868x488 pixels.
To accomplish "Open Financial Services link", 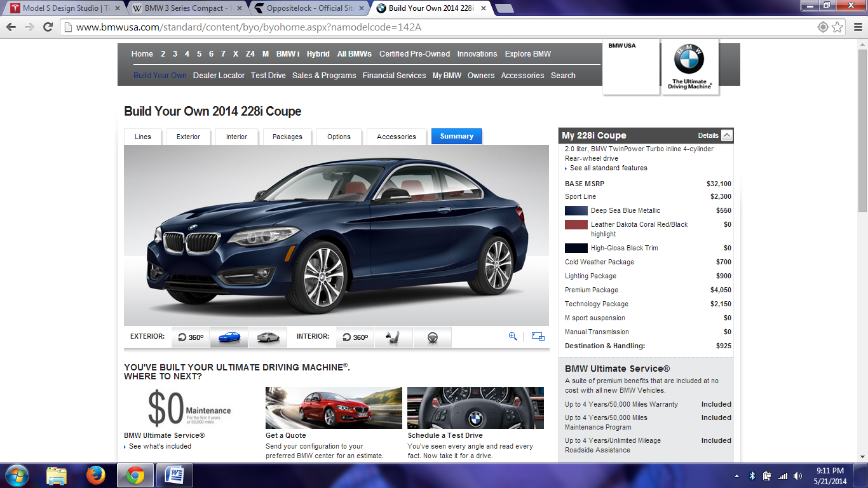I will 394,76.
